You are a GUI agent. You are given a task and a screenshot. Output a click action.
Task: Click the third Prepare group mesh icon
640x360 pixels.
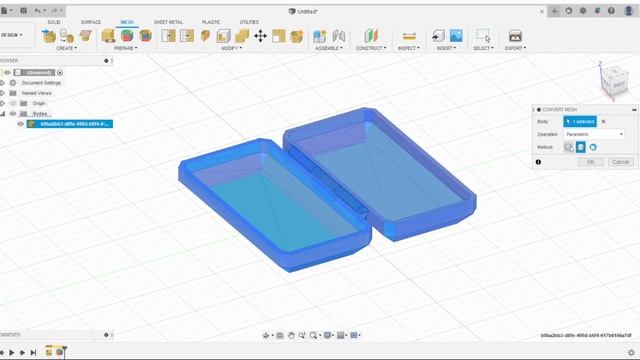[x=145, y=36]
